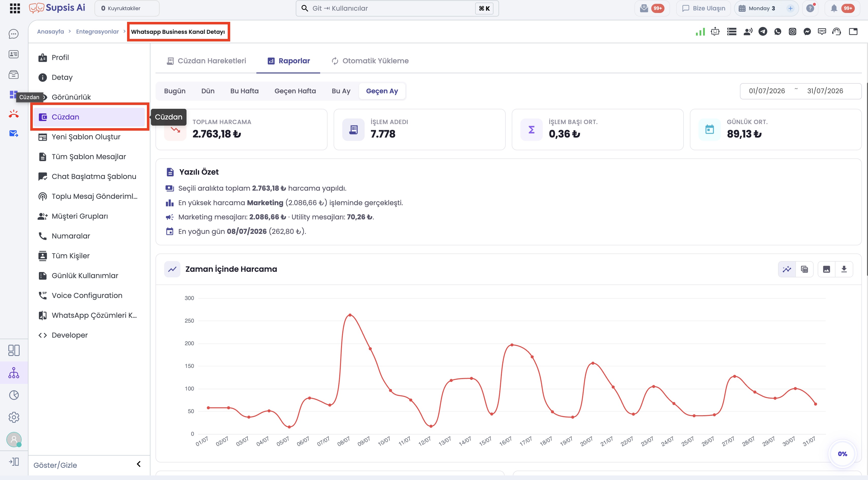
Task: Open the notifications bell icon
Action: (834, 8)
